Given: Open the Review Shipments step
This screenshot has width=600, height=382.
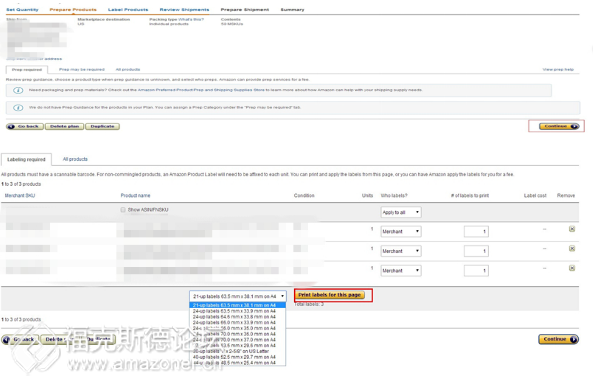Looking at the screenshot, I should click(x=184, y=10).
